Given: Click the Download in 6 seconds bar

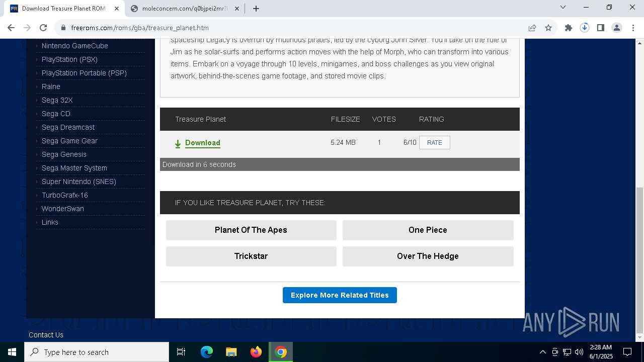Looking at the screenshot, I should click(340, 164).
